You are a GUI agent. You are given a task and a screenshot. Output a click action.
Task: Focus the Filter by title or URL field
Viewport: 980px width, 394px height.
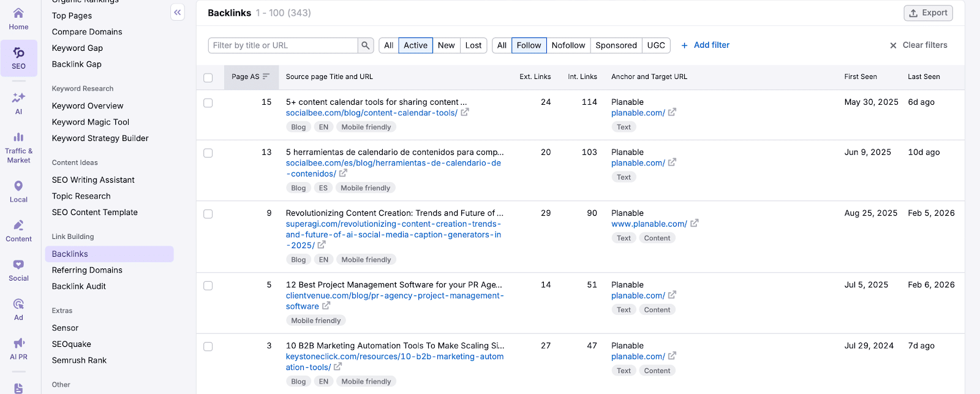click(x=284, y=45)
